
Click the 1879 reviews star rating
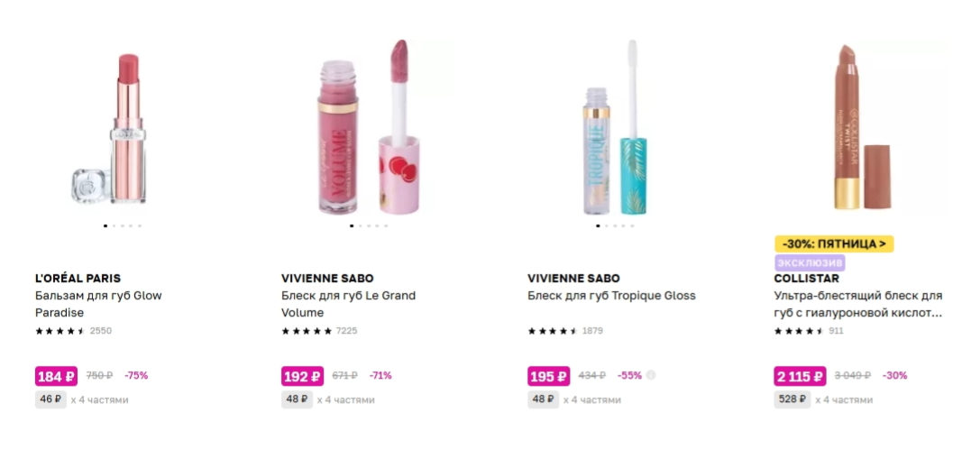click(565, 331)
